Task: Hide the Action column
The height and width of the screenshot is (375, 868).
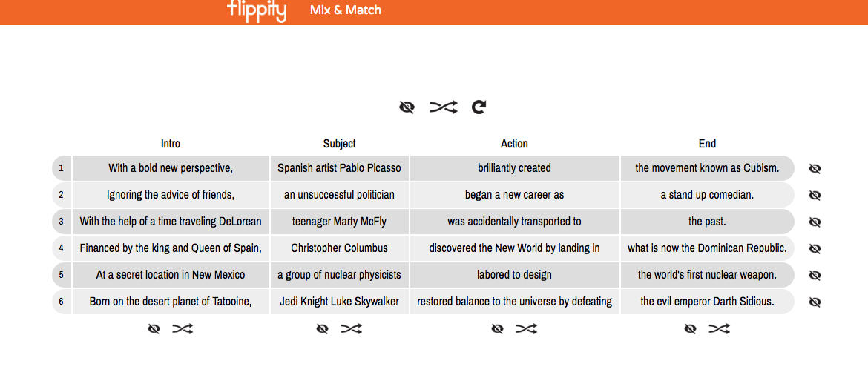Action: pos(497,329)
